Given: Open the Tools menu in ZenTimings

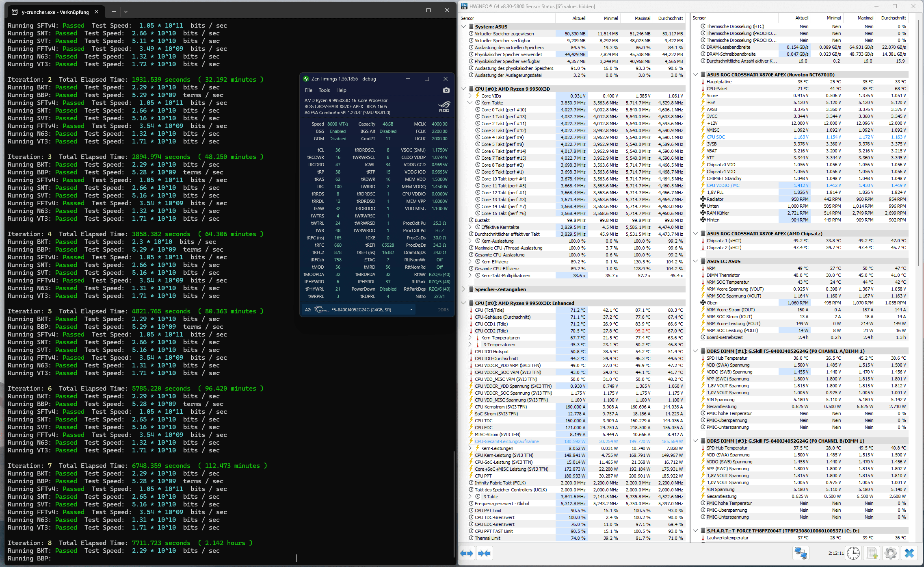Looking at the screenshot, I should click(x=324, y=90).
